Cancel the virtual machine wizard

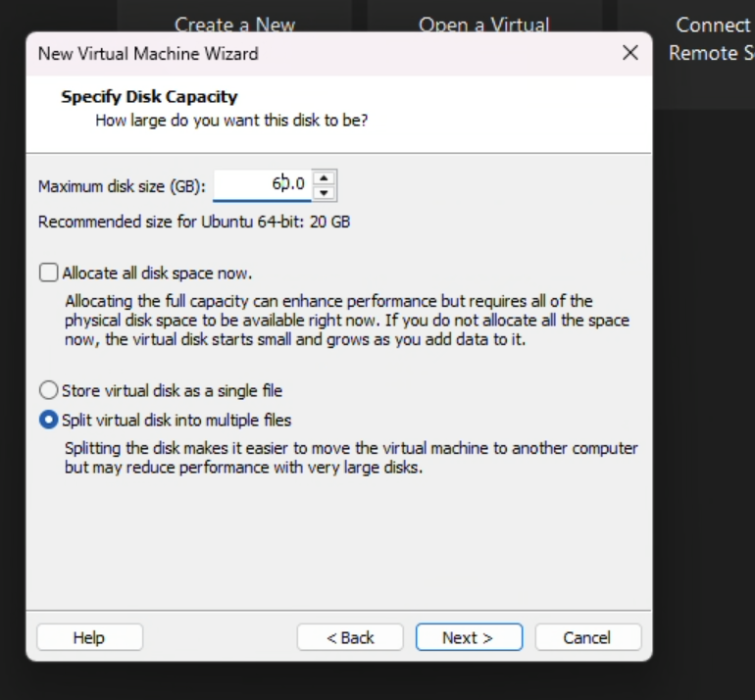pos(586,637)
